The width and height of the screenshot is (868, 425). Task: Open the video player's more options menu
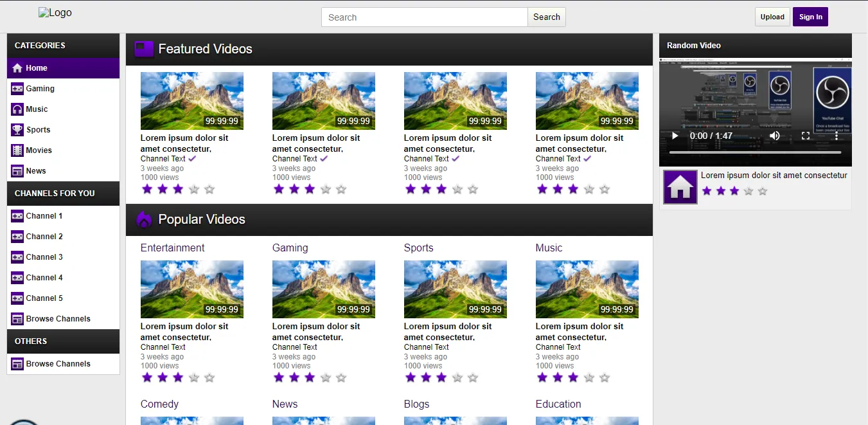tap(837, 136)
